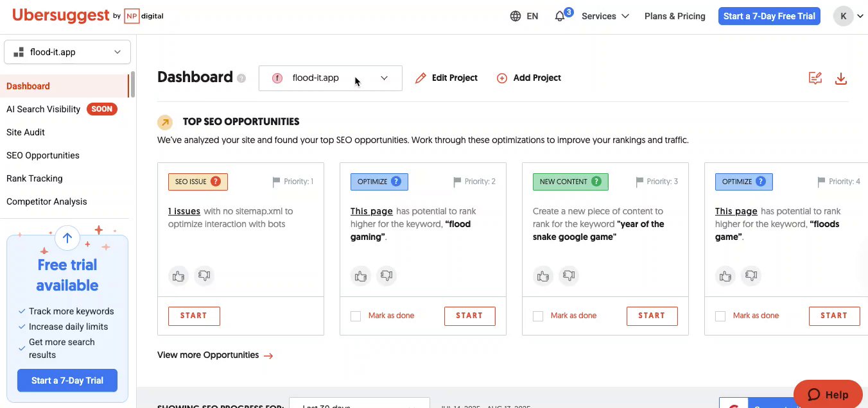Check Mark as done for snake game
This screenshot has height=408, width=868.
(x=538, y=316)
